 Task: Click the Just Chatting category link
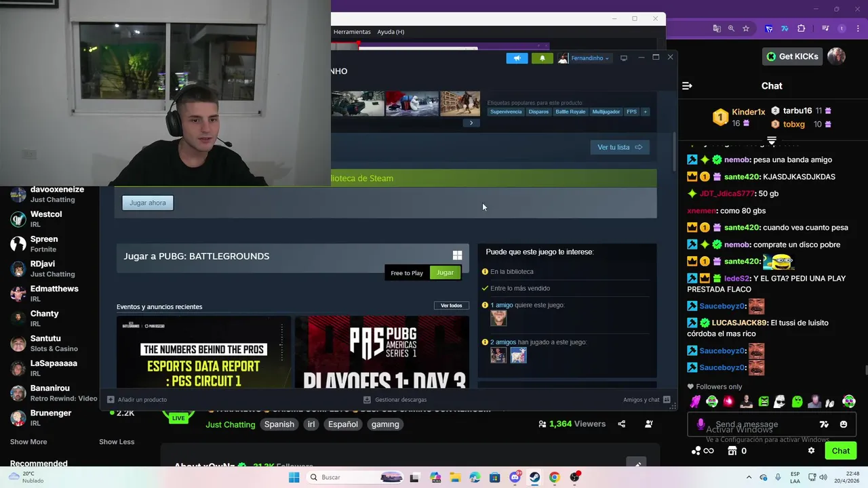[231, 424]
